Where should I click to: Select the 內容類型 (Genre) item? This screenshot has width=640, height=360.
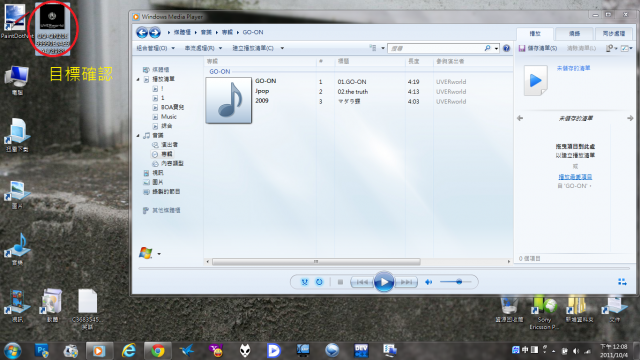[168, 163]
